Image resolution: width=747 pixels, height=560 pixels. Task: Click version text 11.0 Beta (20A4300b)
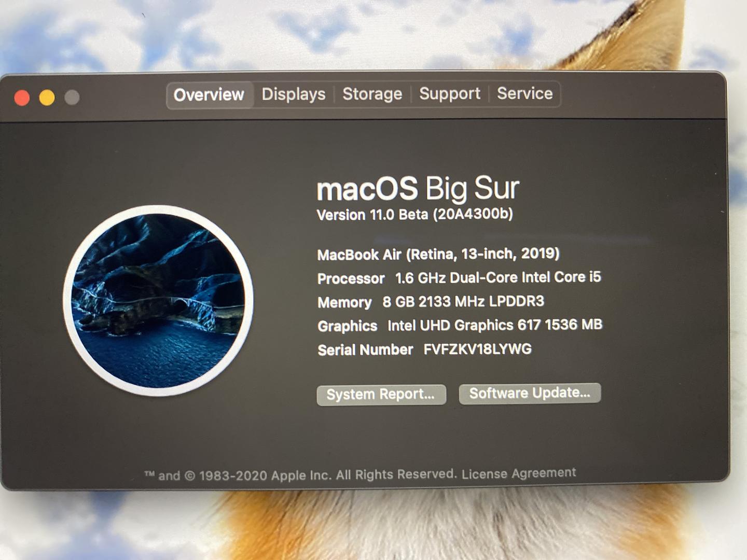(415, 214)
